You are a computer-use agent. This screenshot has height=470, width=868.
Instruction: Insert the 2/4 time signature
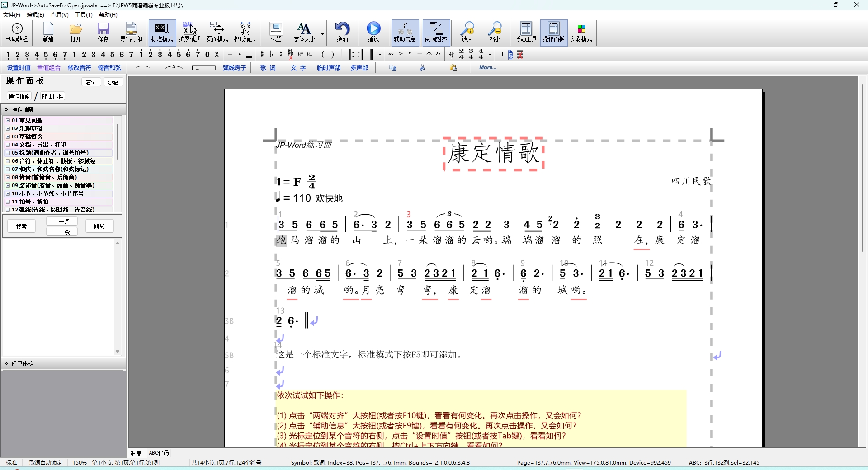click(x=462, y=55)
